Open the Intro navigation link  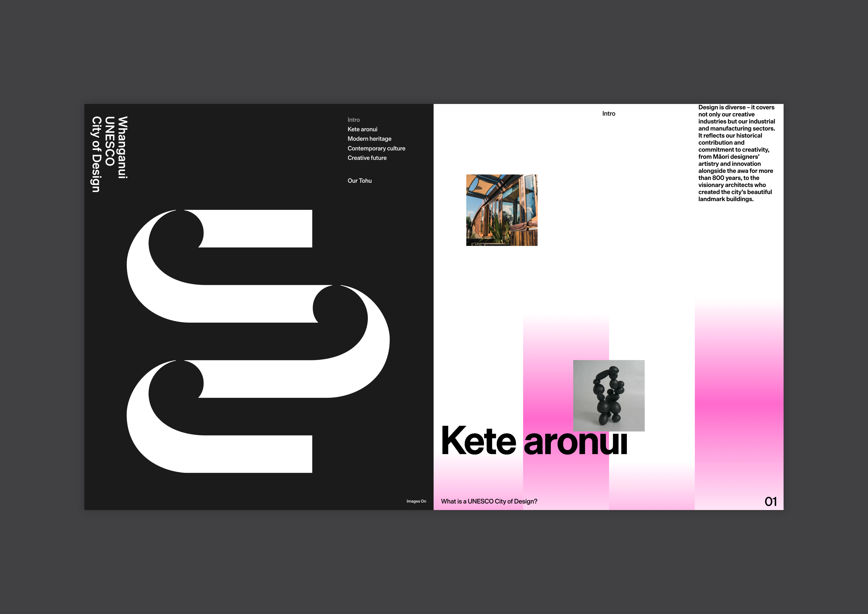click(353, 120)
